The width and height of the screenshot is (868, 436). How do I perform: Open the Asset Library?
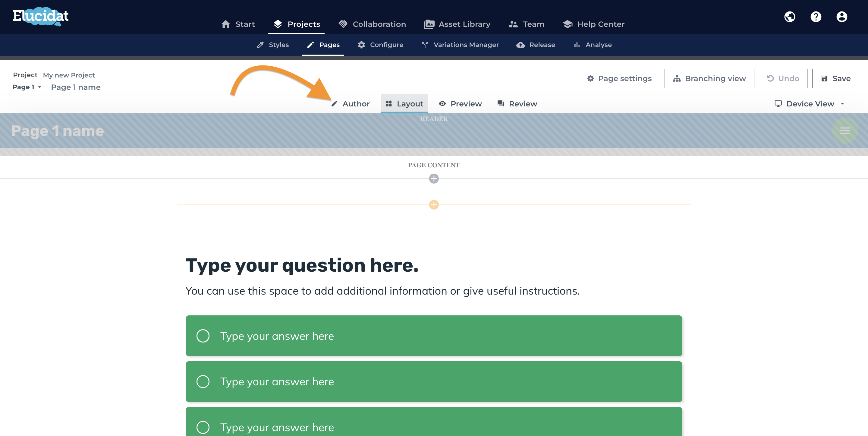click(457, 24)
